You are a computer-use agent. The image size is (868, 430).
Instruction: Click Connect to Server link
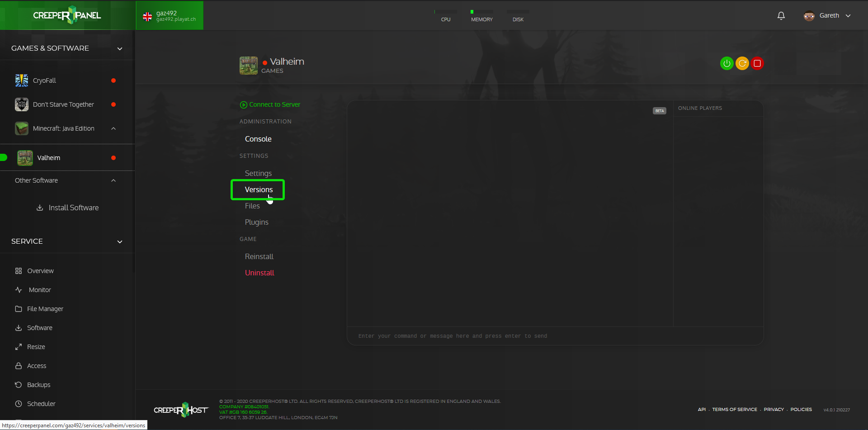point(274,104)
